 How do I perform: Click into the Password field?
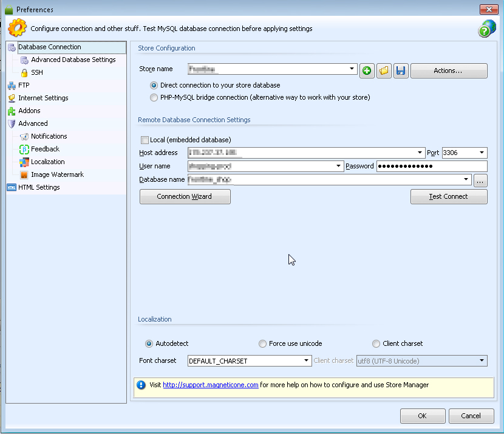coord(432,166)
